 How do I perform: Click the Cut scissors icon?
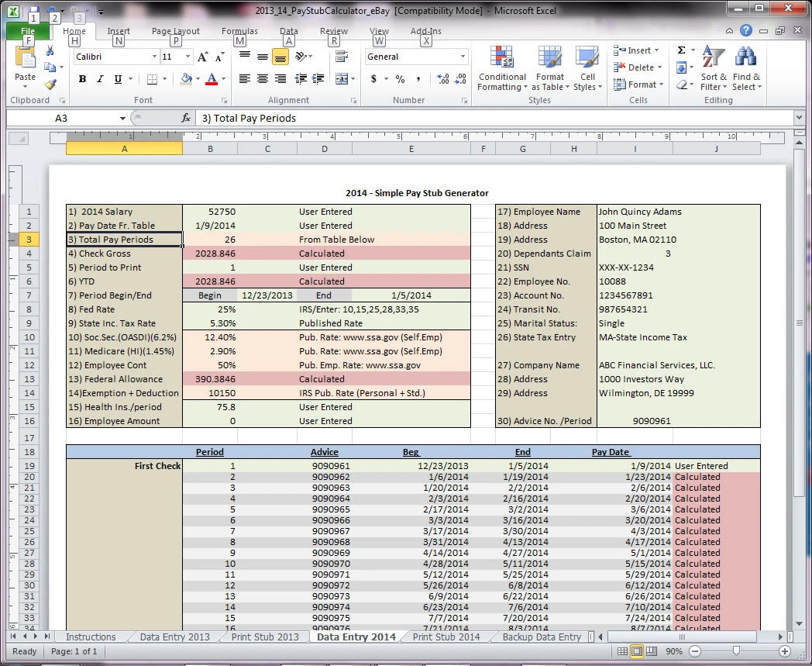(50, 51)
